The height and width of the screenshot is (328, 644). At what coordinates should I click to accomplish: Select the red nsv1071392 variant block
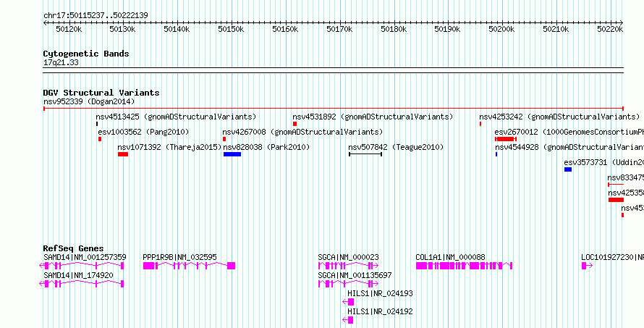(123, 154)
